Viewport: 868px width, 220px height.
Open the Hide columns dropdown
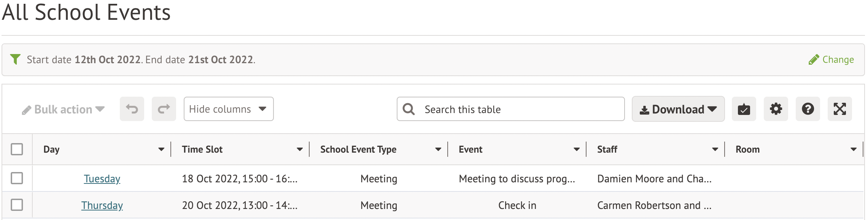point(228,109)
